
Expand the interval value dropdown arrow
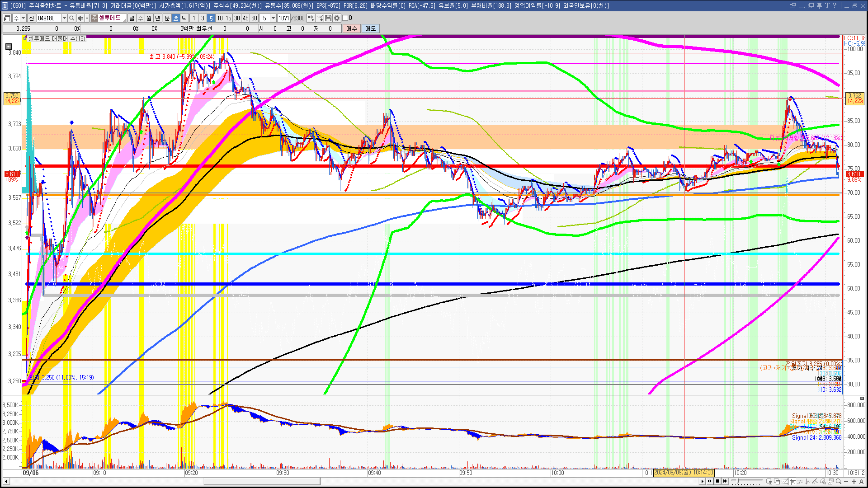(x=273, y=18)
